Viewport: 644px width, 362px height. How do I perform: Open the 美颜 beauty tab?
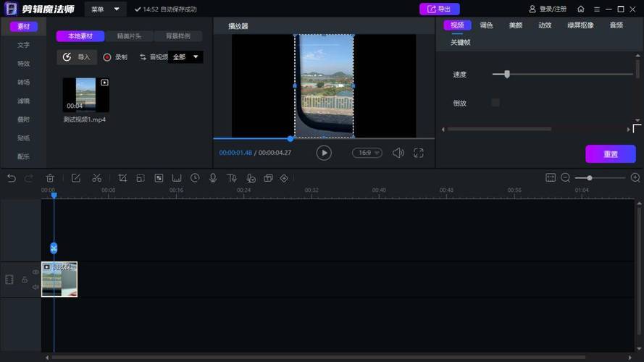tap(516, 25)
